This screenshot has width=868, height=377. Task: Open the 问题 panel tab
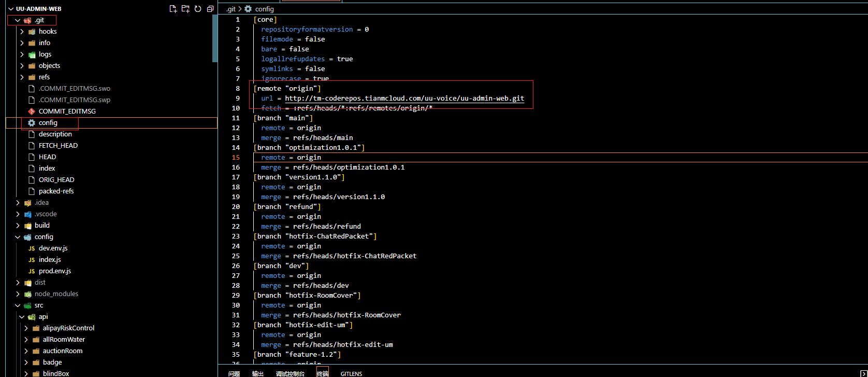(234, 373)
